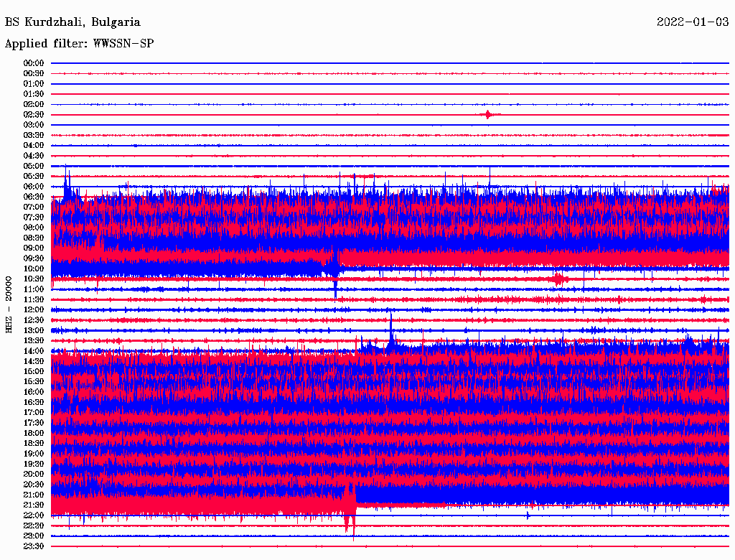The height and width of the screenshot is (560, 735).
Task: Select the 20:30 time label
Action: coord(34,485)
